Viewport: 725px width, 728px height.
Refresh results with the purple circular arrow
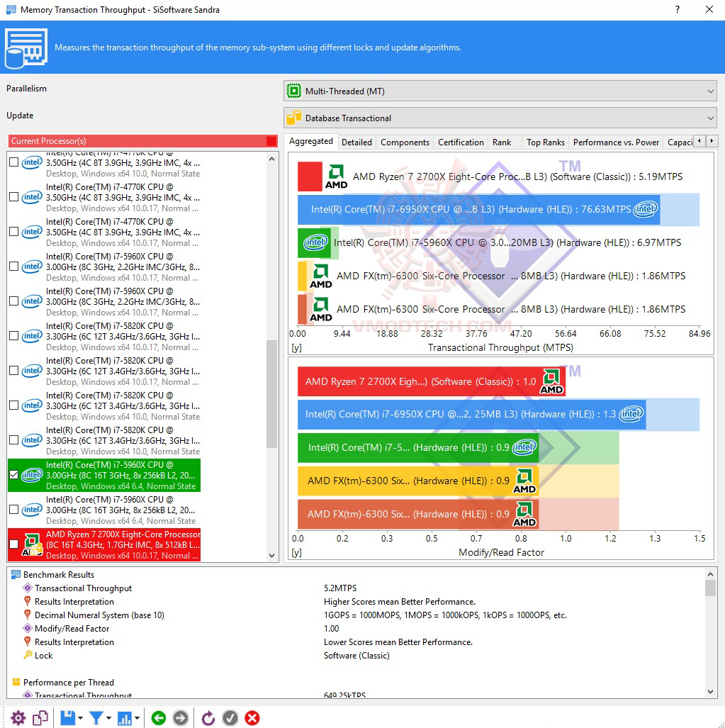[208, 718]
